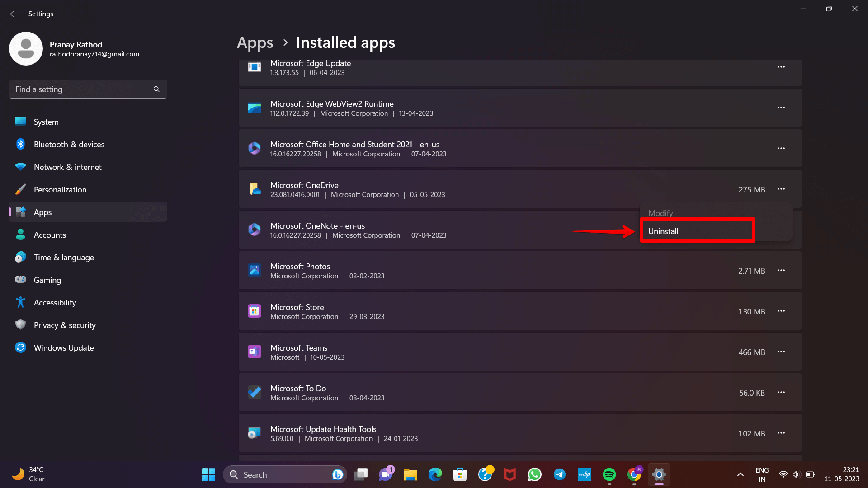Open System settings in sidebar
This screenshot has width=868, height=488.
(x=88, y=122)
